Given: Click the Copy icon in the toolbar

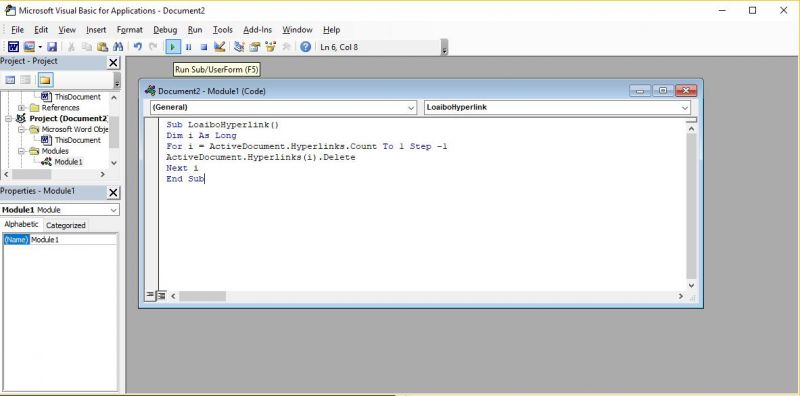Looking at the screenshot, I should (x=87, y=47).
